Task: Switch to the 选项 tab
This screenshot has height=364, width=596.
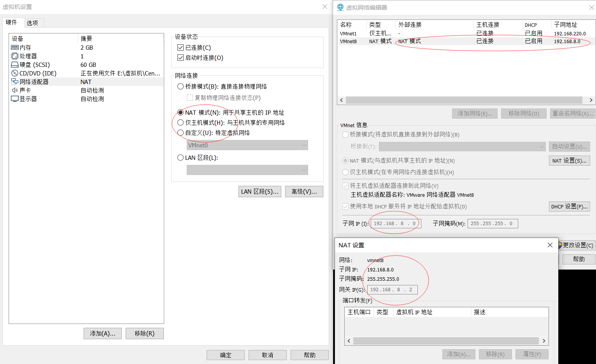Action: click(33, 23)
